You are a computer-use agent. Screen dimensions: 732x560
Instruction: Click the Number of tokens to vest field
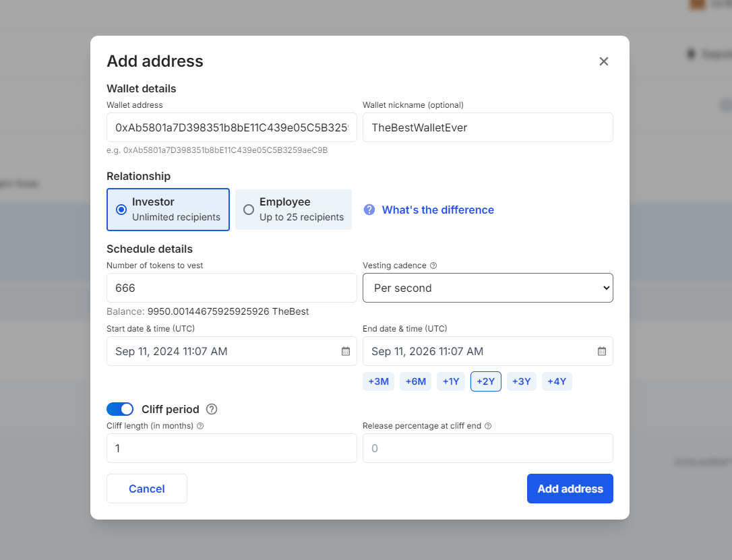[x=231, y=288]
